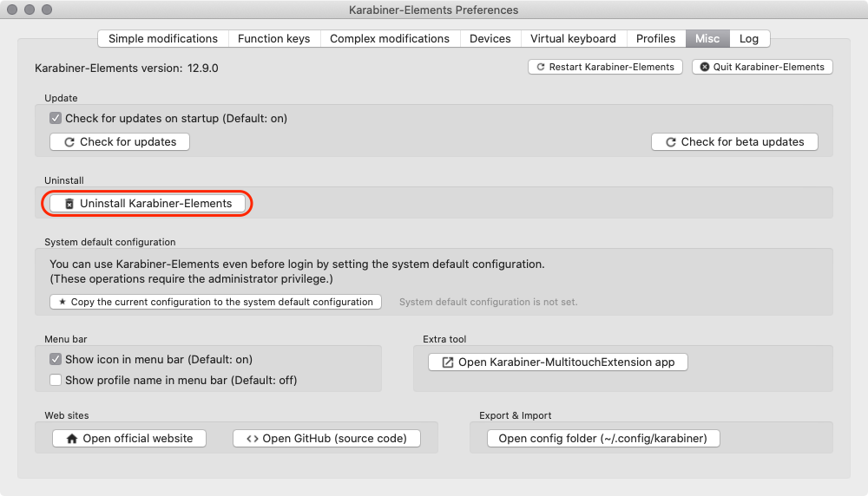Toggle Show icon in menu bar checkbox
Screen dimensions: 868x496
click(x=56, y=359)
